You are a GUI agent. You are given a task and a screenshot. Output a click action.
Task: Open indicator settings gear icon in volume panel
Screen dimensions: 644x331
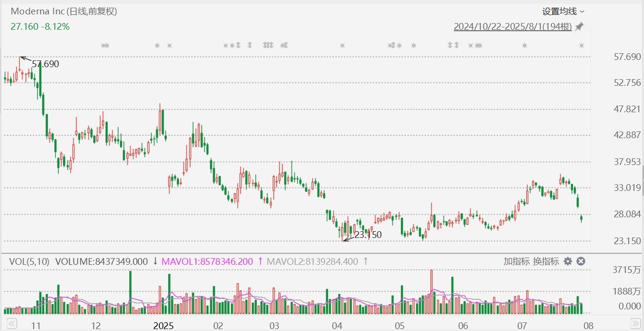click(x=568, y=261)
